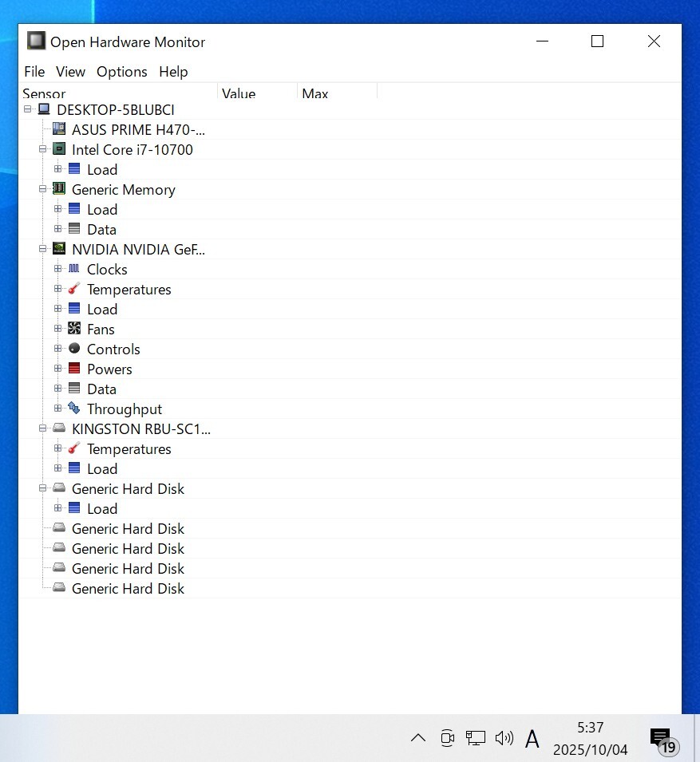Expand Load under Intel Core i7-10700
Screen dimensions: 700x762
[x=57, y=168]
